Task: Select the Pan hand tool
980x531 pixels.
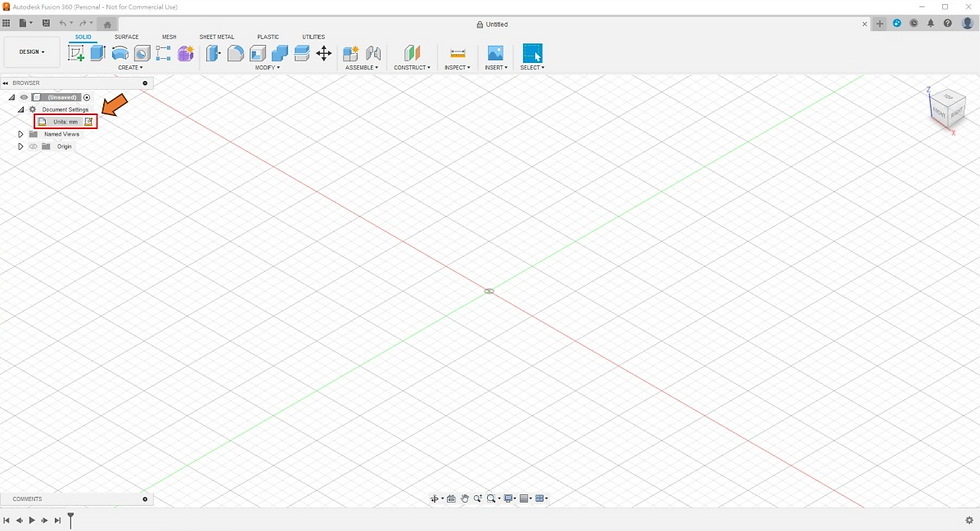Action: pos(464,499)
